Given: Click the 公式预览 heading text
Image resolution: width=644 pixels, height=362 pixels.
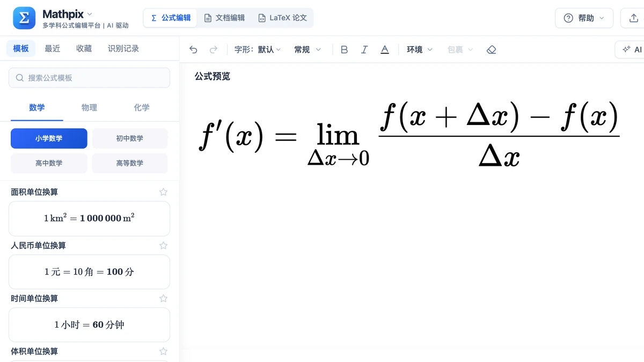Looking at the screenshot, I should coord(213,76).
